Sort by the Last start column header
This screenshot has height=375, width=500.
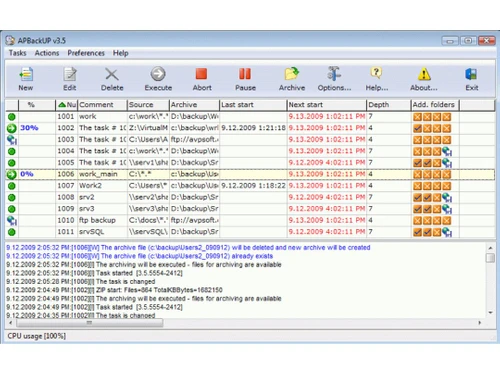coord(253,105)
